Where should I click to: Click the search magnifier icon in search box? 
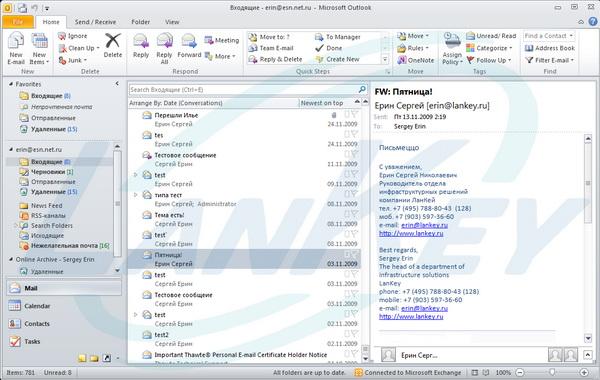(x=362, y=89)
